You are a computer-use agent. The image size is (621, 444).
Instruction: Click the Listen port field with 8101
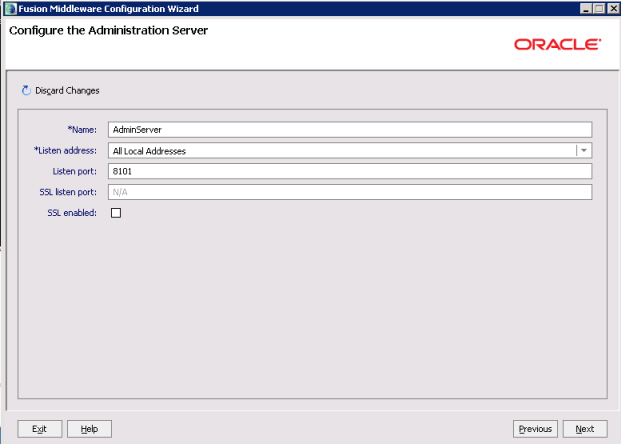tap(350, 171)
